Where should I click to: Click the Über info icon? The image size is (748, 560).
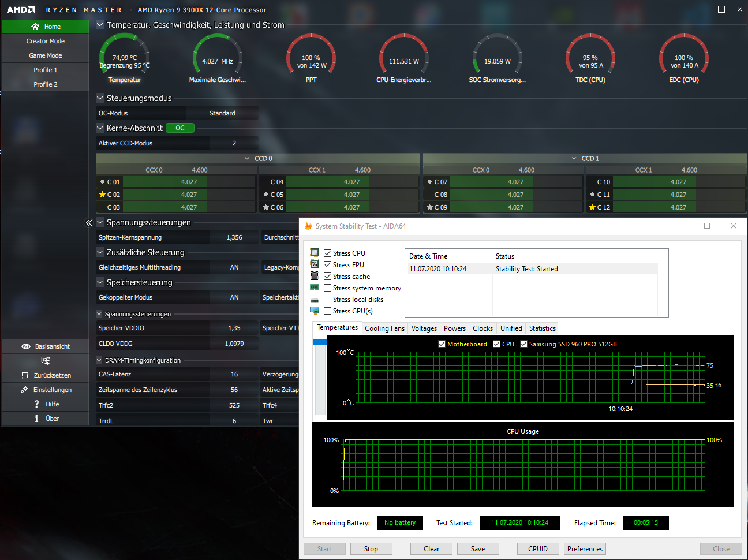click(36, 419)
